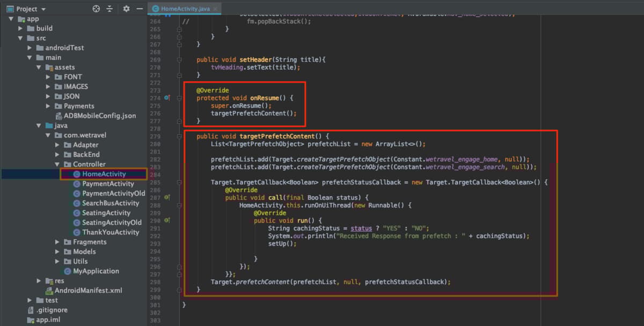This screenshot has height=326, width=644.
Task: Click the Select Opened File crosshair icon
Action: [96, 9]
